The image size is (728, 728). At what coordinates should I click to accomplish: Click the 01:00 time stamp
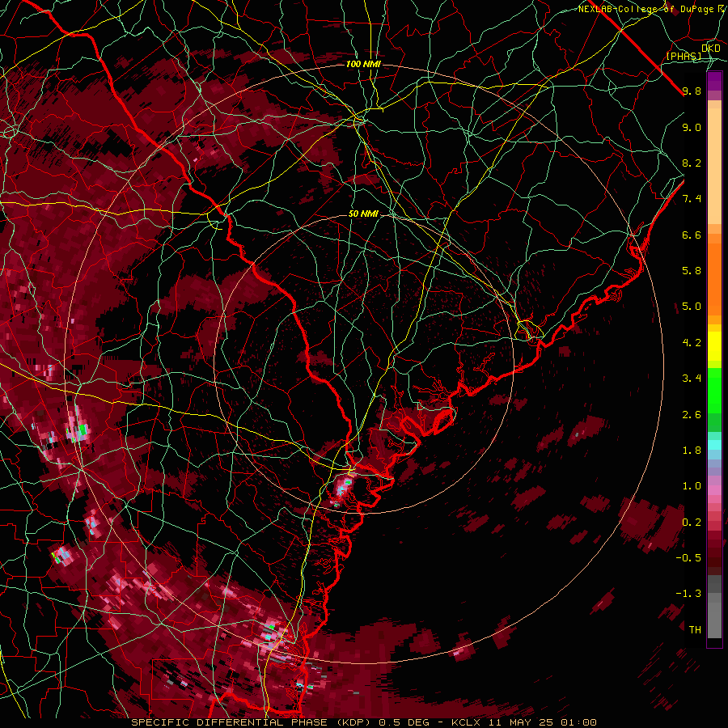578,722
